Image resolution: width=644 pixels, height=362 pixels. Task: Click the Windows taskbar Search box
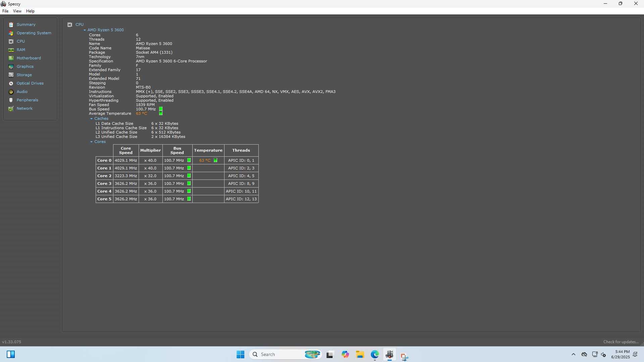[x=285, y=354]
